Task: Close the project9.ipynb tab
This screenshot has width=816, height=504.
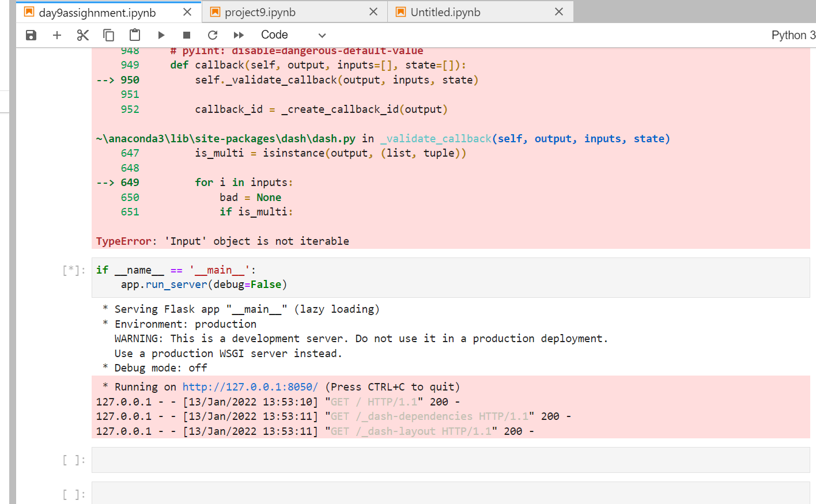Action: pos(373,12)
